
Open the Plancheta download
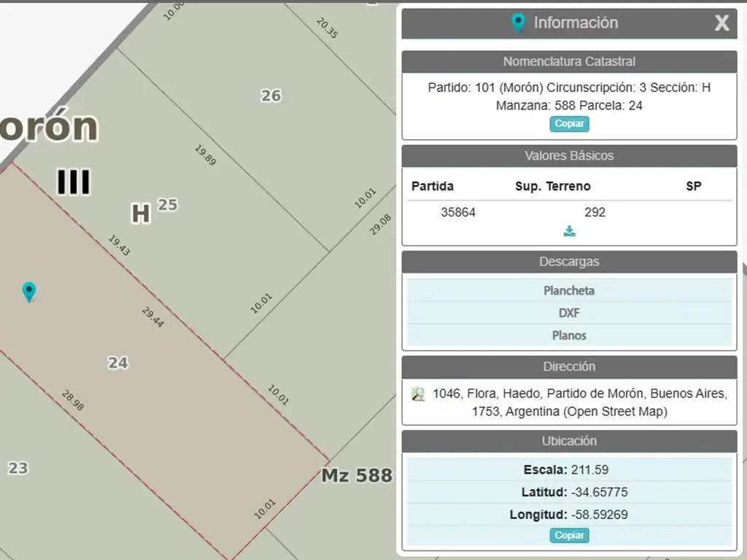pos(569,290)
